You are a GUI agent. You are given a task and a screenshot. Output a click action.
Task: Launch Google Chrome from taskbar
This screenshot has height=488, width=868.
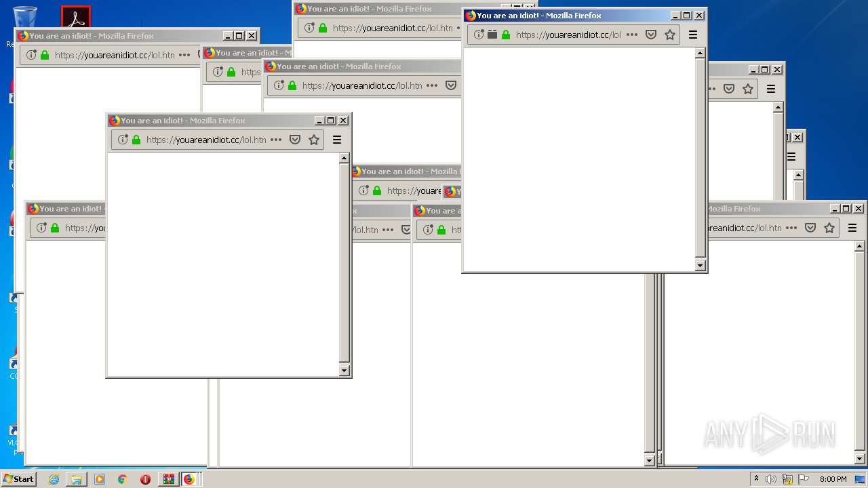pyautogui.click(x=123, y=479)
